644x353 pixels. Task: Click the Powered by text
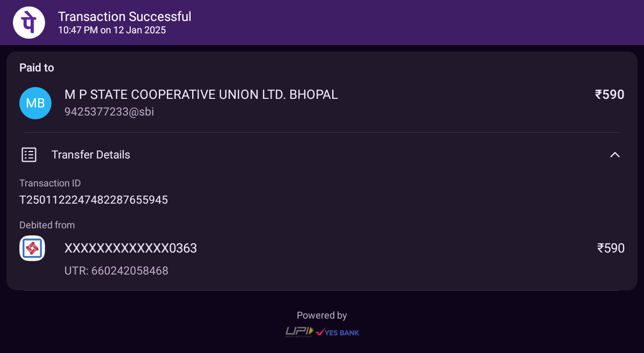tap(322, 315)
